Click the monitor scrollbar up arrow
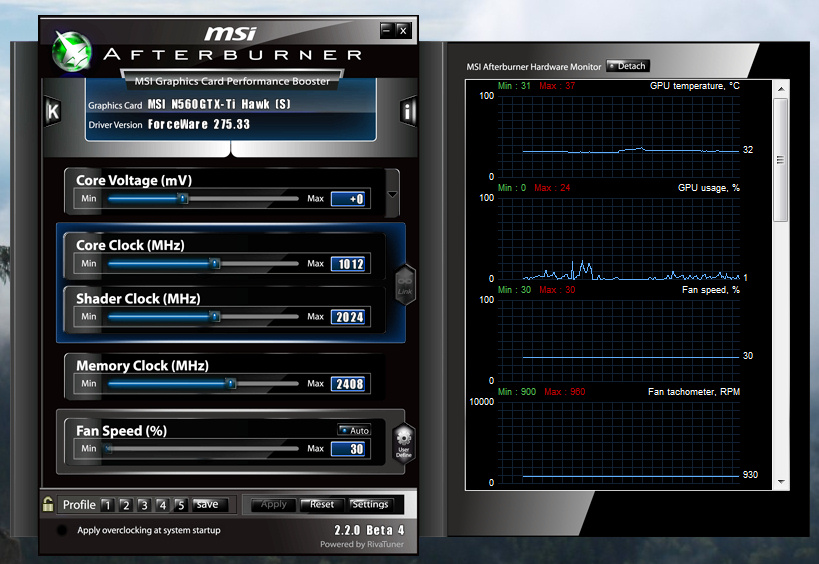 (x=781, y=89)
